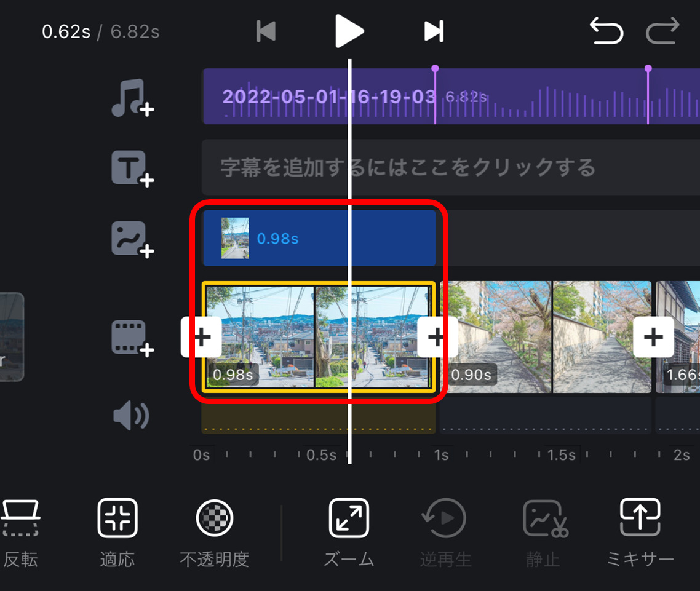Click the 6.82s total duration text
The image size is (700, 591).
[x=135, y=32]
